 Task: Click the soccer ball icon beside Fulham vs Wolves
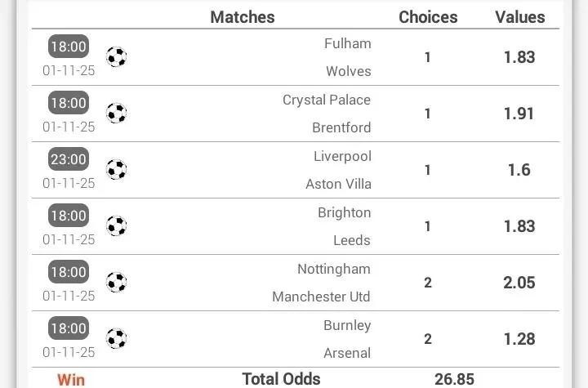[117, 57]
